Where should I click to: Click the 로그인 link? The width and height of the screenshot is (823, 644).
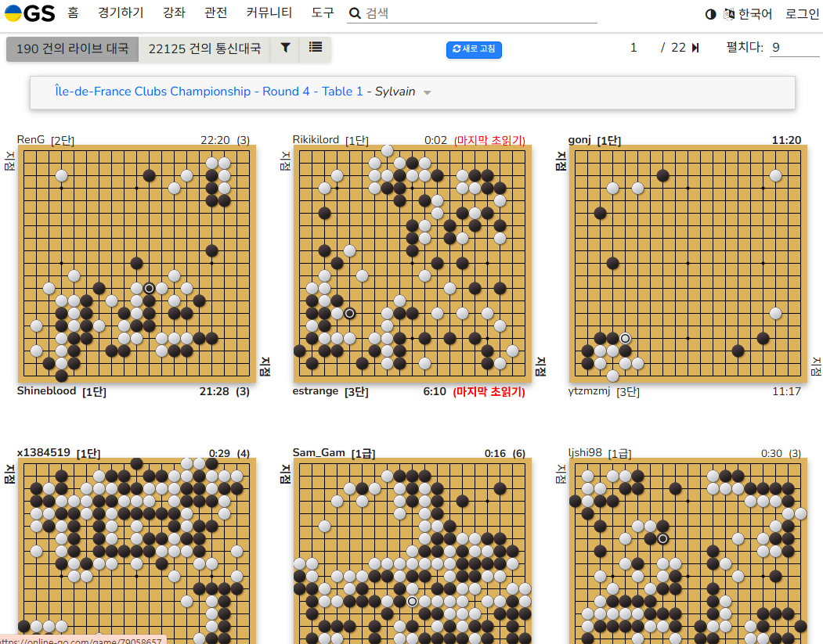(802, 14)
